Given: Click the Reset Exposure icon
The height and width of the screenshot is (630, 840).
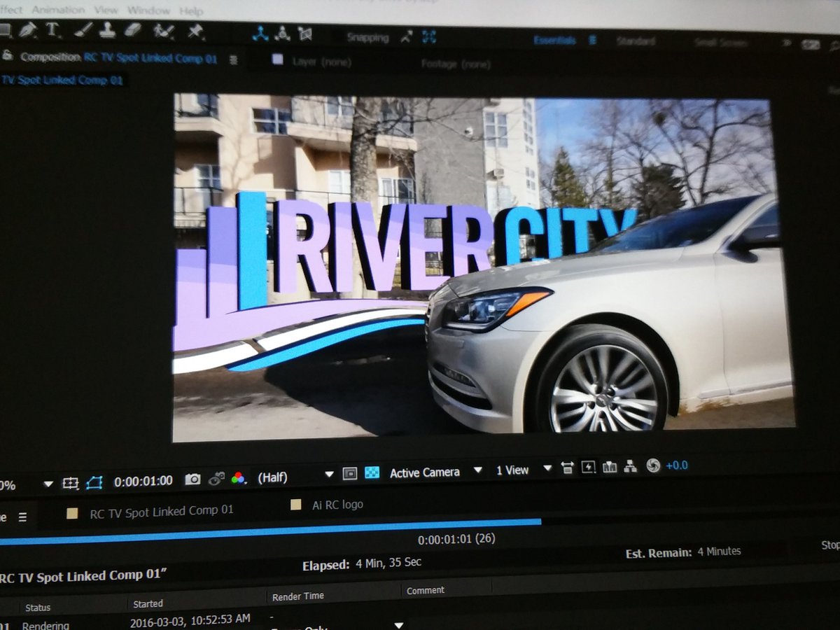Looking at the screenshot, I should pyautogui.click(x=653, y=465).
